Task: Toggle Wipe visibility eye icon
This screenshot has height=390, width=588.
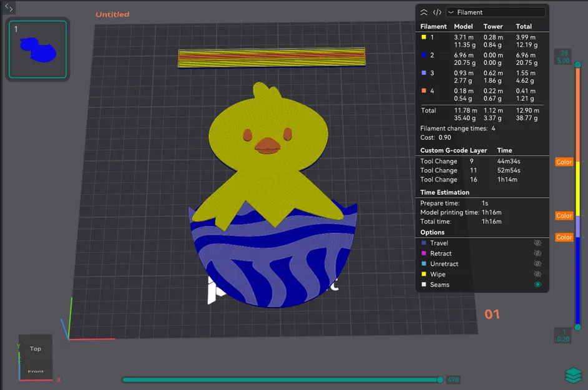Action: (x=537, y=274)
